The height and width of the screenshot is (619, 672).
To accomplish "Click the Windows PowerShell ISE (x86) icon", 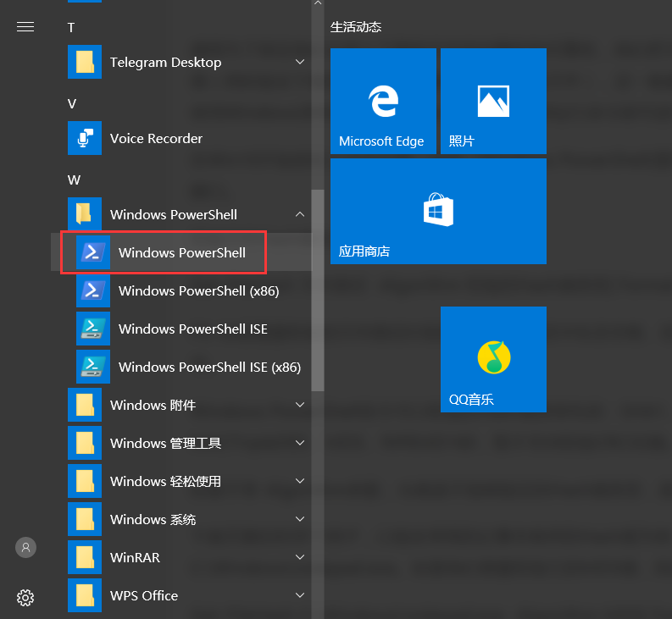I will pos(93,367).
